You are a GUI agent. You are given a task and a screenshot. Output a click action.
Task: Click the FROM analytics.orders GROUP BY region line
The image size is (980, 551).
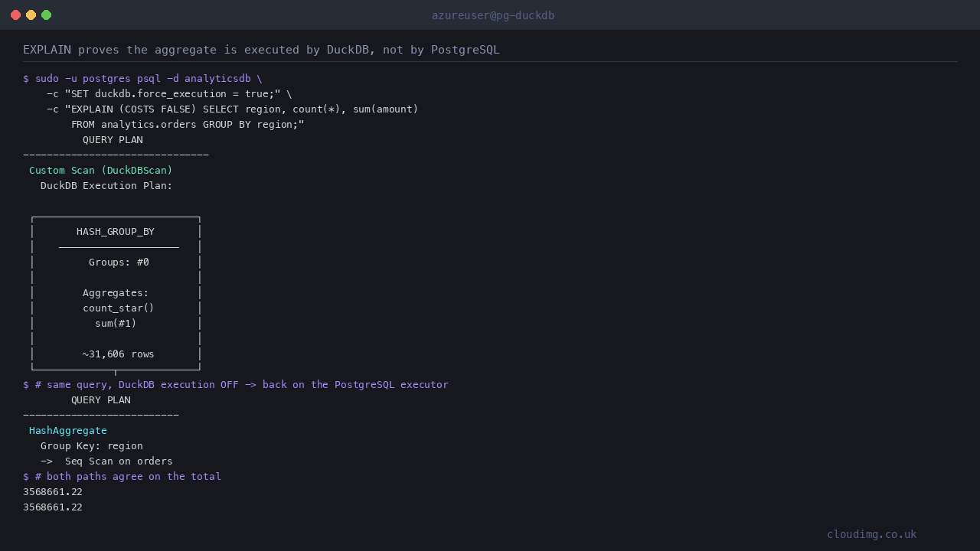[x=188, y=125]
